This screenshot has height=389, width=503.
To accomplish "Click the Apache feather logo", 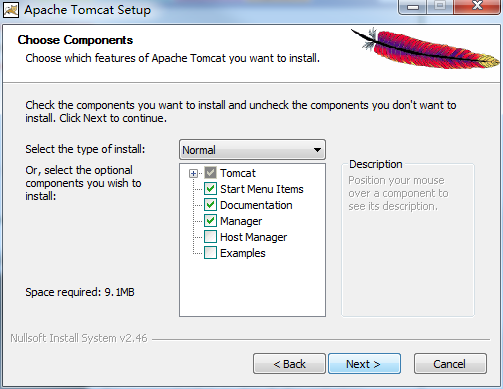I will tap(425, 49).
